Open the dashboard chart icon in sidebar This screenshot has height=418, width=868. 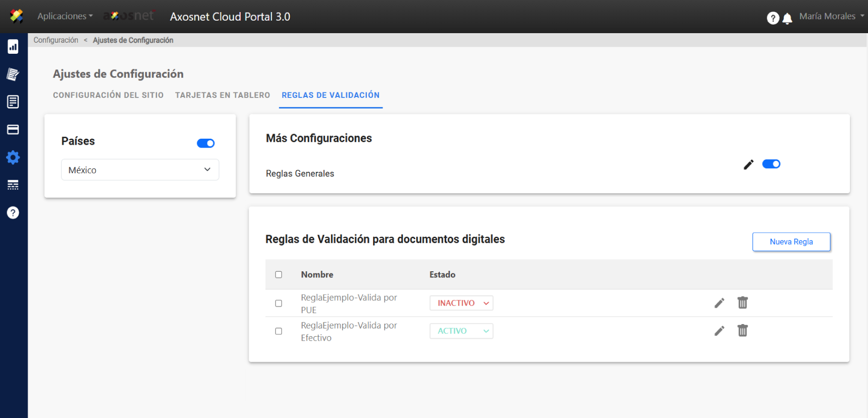tap(13, 47)
